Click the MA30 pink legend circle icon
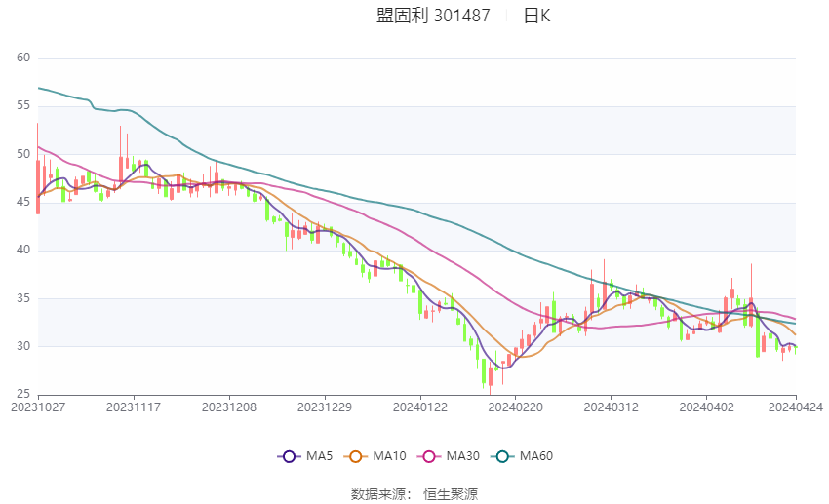Image resolution: width=829 pixels, height=504 pixels. (428, 456)
